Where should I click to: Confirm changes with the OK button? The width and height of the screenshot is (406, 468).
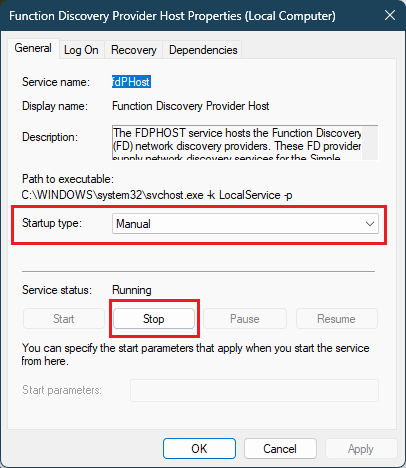pyautogui.click(x=199, y=449)
